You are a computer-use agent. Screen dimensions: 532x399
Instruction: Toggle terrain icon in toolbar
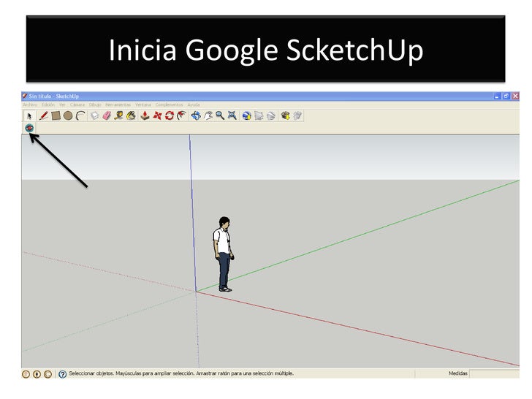(259, 116)
